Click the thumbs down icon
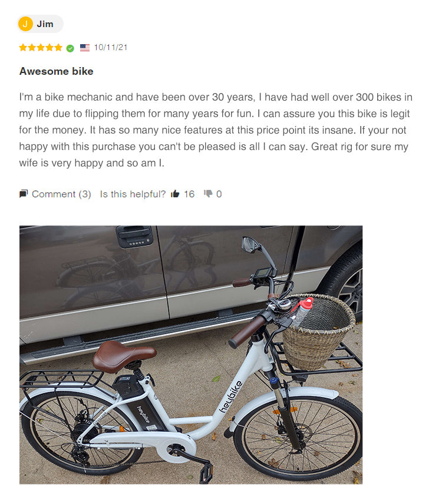Screen dimensions: 442x504 208,194
